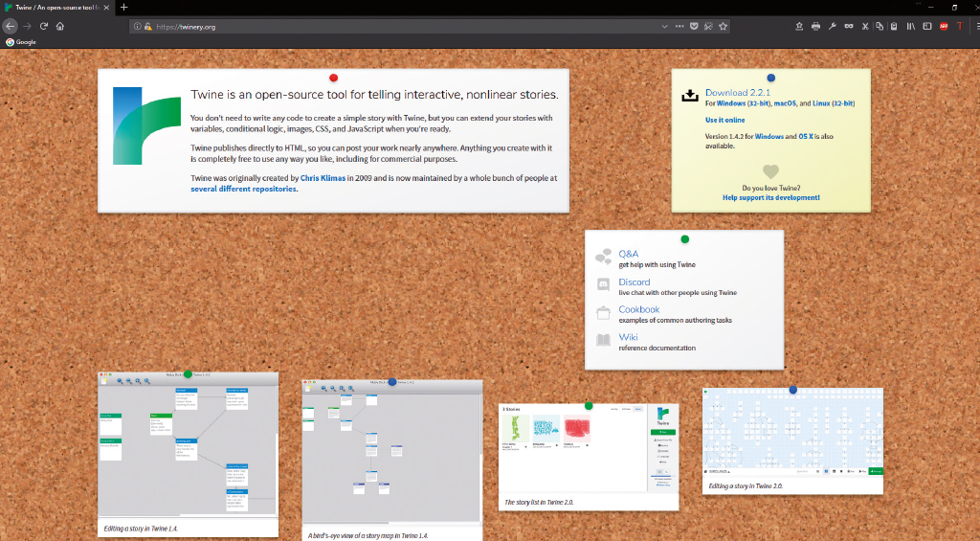Go to the browser Home page
980x541 pixels.
(59, 26)
